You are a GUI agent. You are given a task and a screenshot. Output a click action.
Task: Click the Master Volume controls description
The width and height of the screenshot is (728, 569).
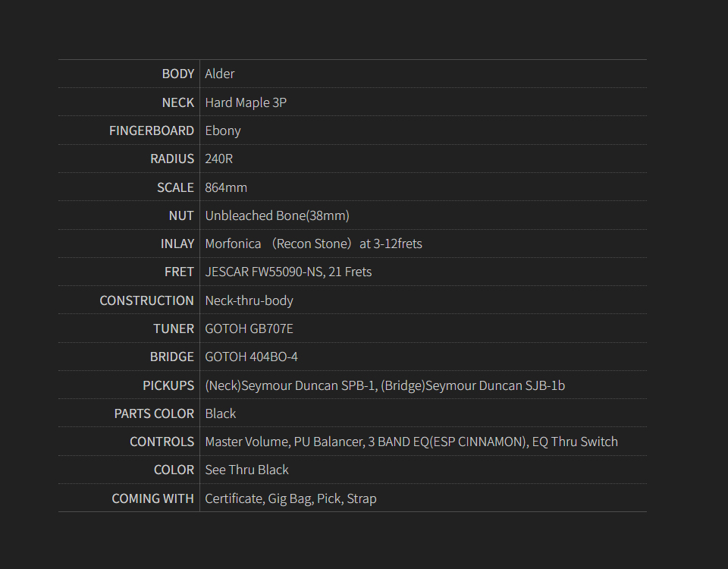[x=411, y=442]
